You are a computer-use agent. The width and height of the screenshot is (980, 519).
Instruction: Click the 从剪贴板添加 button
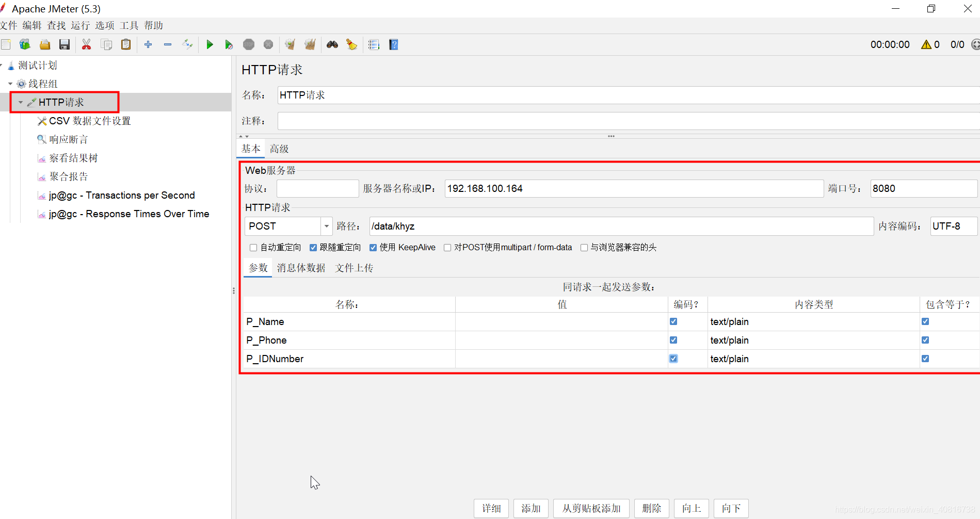[x=591, y=509]
